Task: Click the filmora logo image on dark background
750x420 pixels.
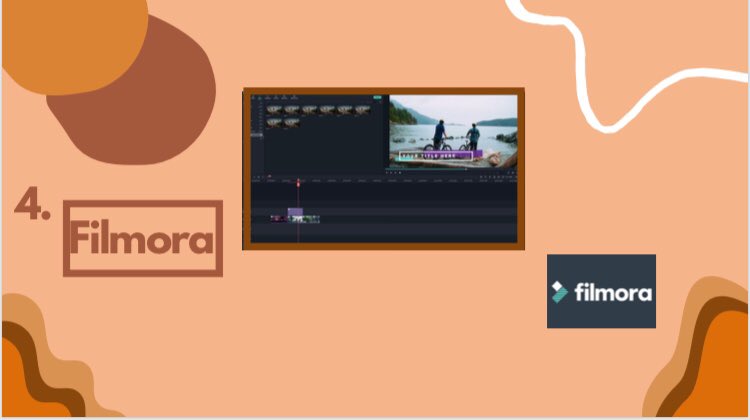Action: (601, 291)
